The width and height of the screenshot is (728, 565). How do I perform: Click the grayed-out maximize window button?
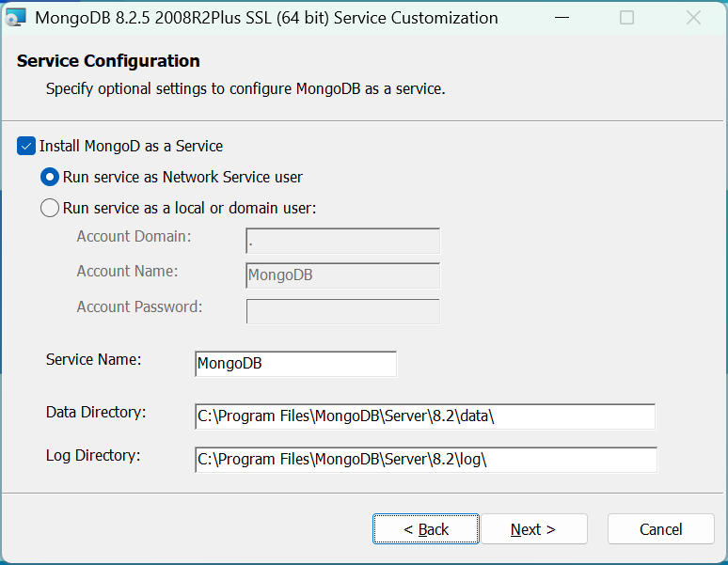(626, 18)
